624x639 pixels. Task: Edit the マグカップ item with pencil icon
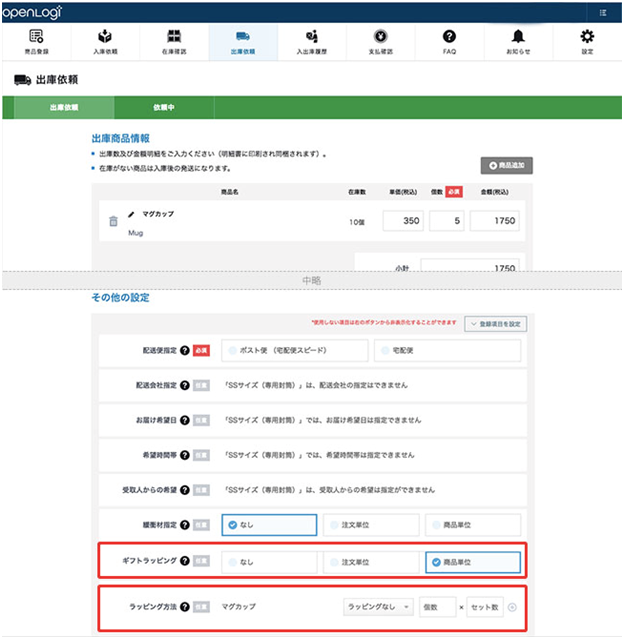(131, 214)
